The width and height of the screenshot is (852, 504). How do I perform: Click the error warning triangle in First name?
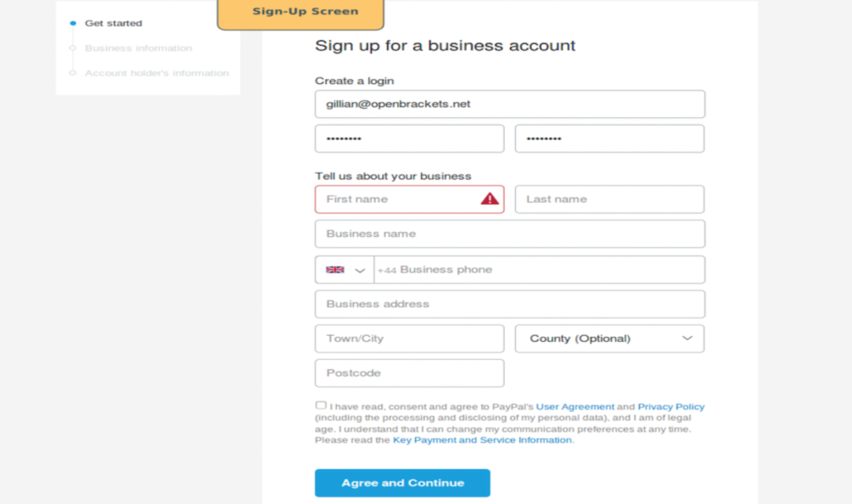pos(489,199)
